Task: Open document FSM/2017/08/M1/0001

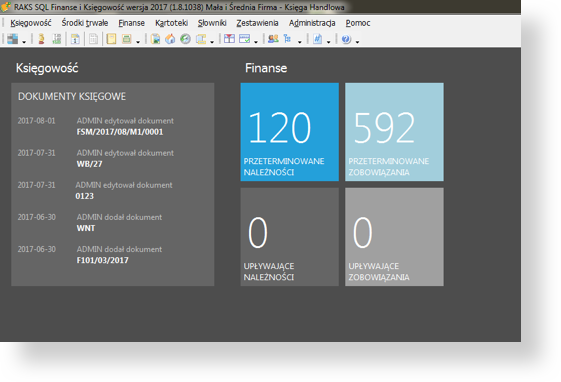Action: (120, 132)
